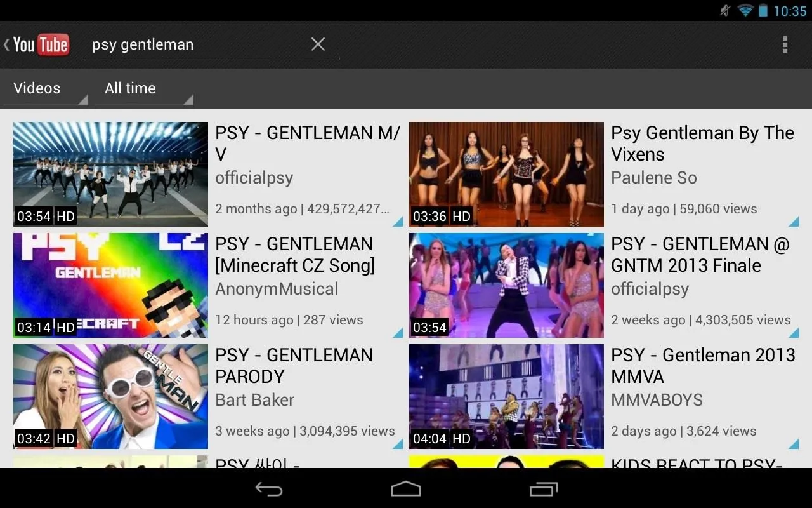Open the overflow menu with three dots
The height and width of the screenshot is (508, 812).
tap(785, 44)
